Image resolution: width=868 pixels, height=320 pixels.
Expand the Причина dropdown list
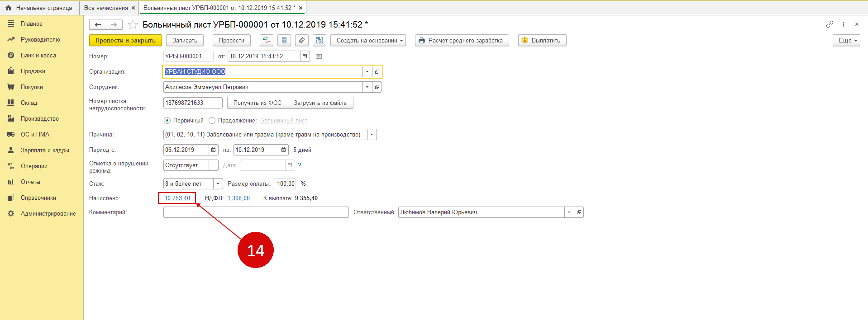372,135
